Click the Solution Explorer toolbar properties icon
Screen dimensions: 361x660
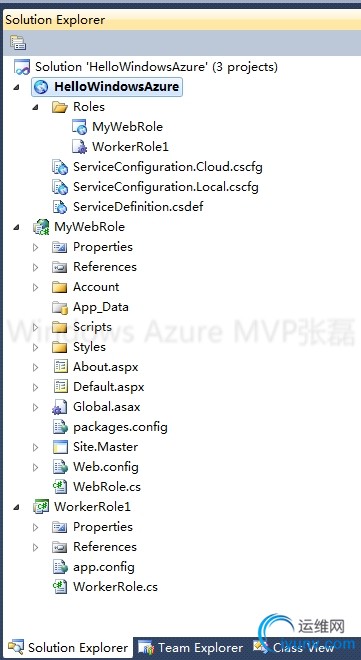(x=18, y=43)
